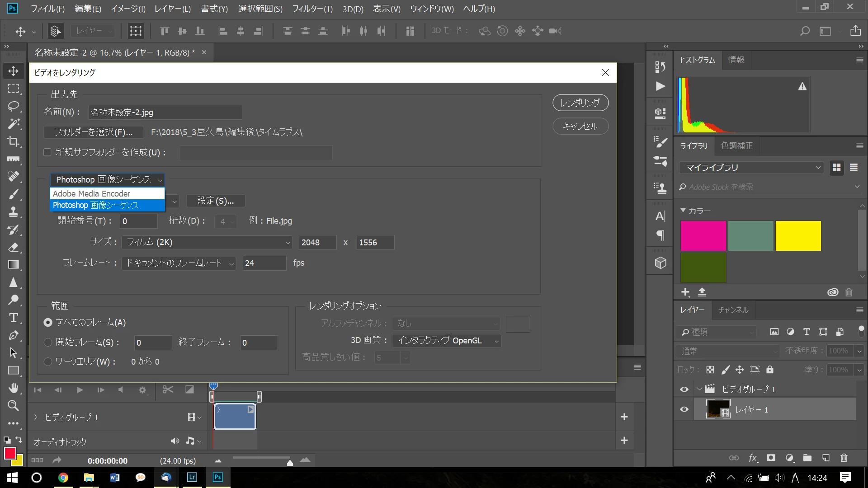Open the 3D quality OpenGL dropdown

click(446, 341)
